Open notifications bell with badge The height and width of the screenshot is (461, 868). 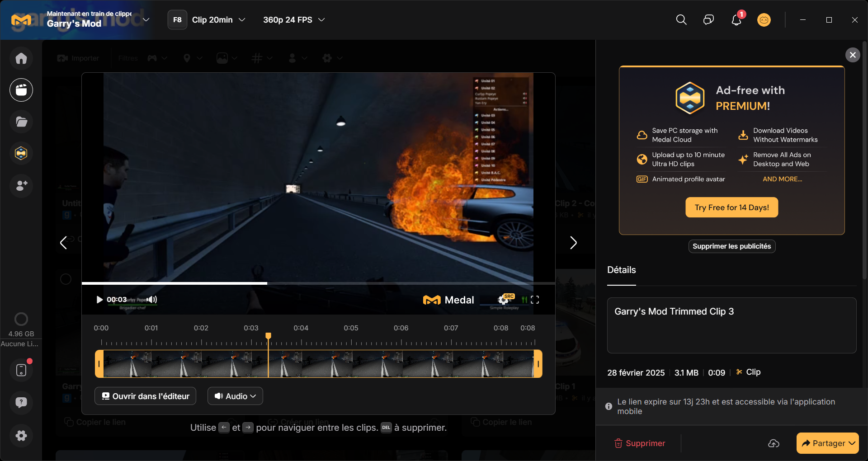pos(736,20)
